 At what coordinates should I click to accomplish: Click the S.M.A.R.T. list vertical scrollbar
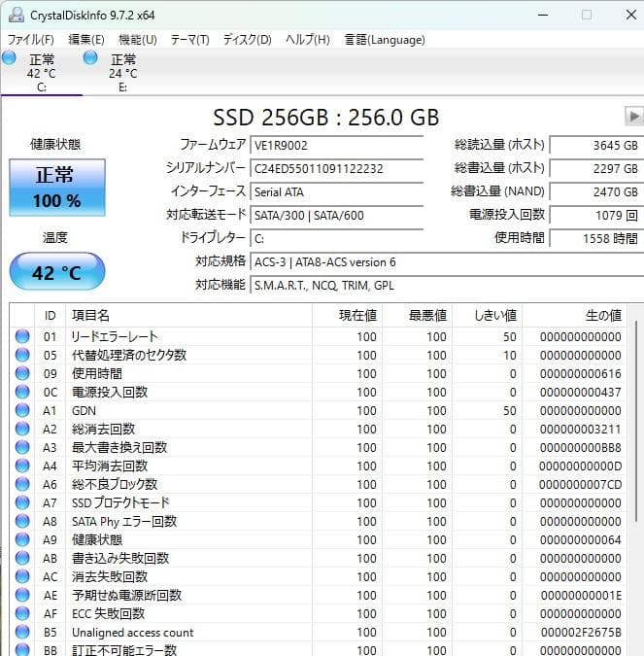pos(635,421)
